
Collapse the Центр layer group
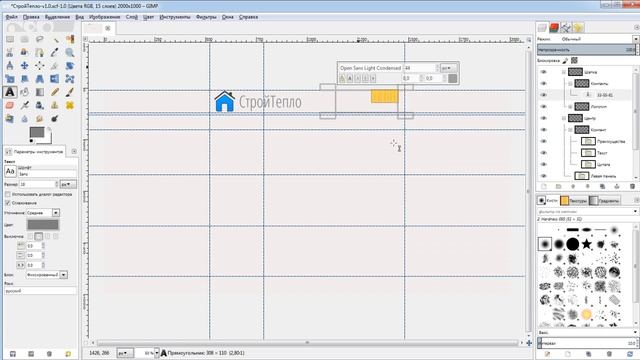(564, 118)
